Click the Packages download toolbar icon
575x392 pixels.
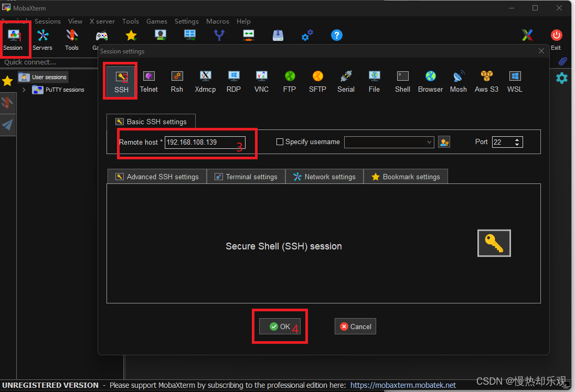point(278,35)
